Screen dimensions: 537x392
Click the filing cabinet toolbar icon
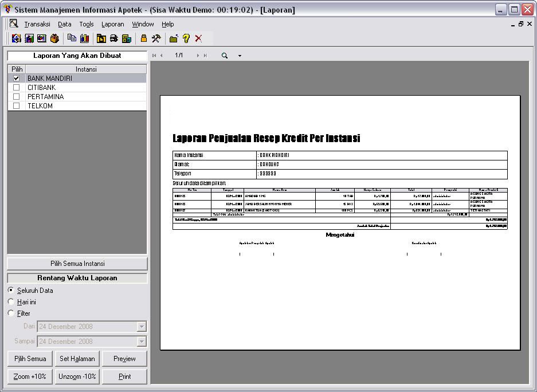[127, 38]
